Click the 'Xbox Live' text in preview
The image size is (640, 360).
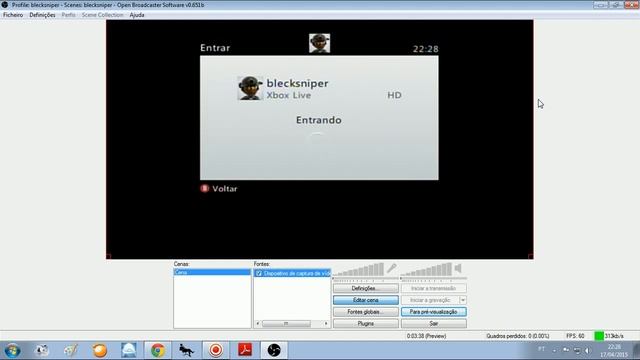289,95
